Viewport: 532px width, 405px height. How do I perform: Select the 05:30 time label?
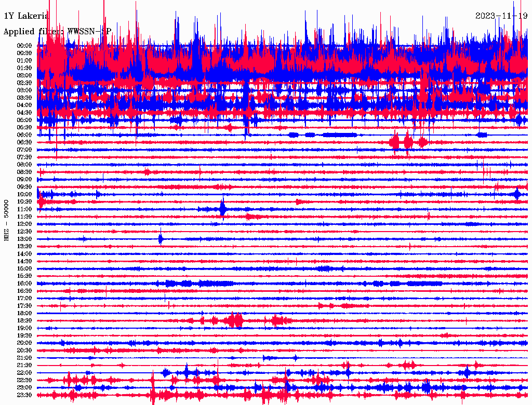coord(24,128)
